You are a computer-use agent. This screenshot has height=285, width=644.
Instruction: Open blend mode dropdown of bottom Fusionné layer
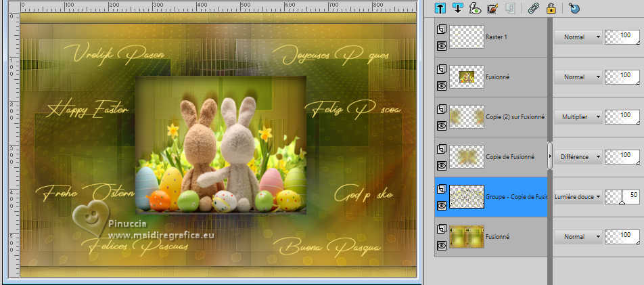tap(578, 237)
